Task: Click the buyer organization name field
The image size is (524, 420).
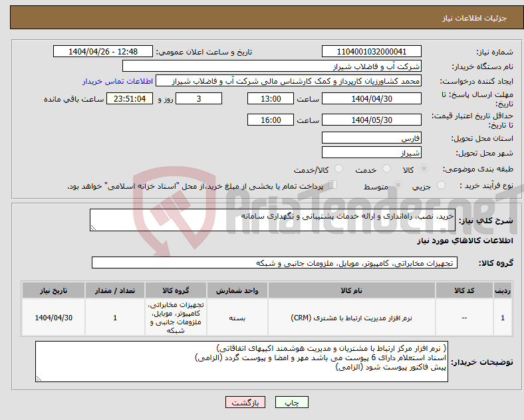Action: (x=272, y=66)
